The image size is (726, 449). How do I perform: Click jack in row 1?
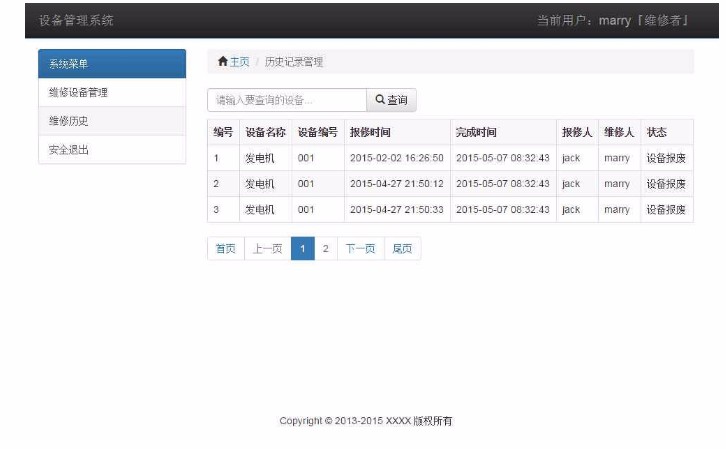(571, 158)
